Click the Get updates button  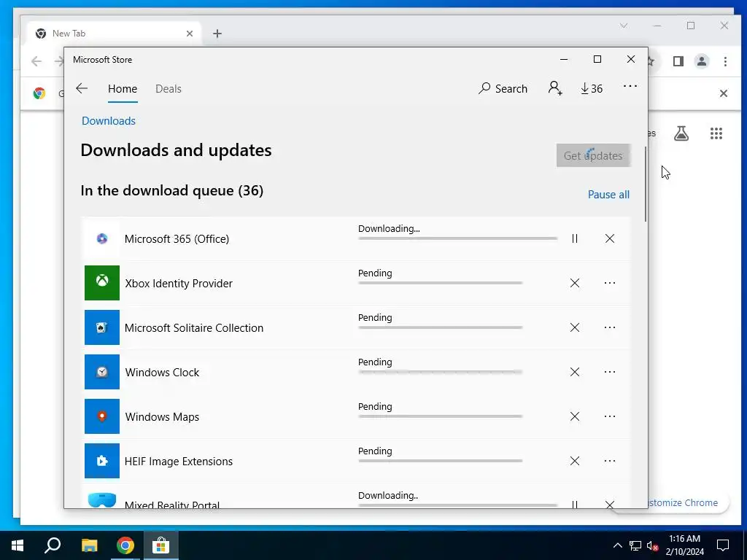(x=593, y=156)
